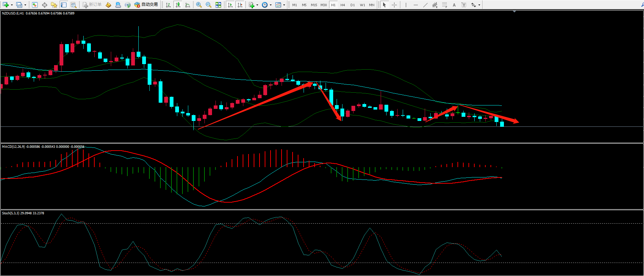Screen dimensions: 644x276
Task: Select the text A tool
Action: [454, 5]
